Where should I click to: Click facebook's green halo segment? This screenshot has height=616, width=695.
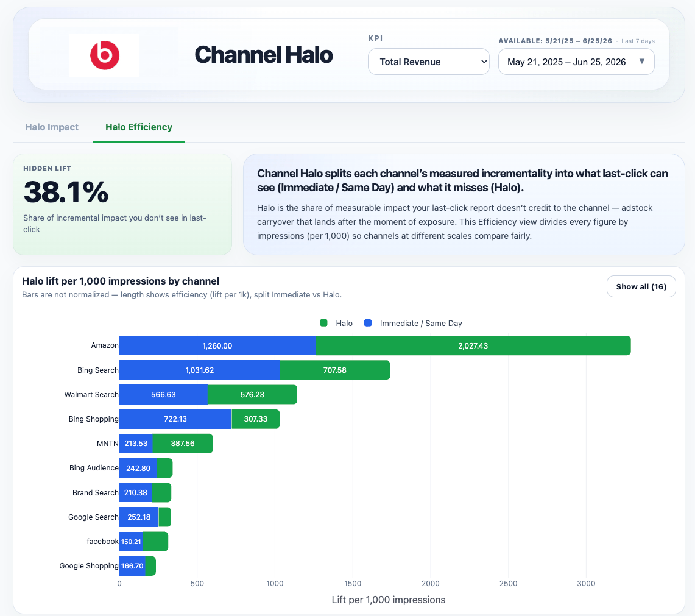coord(155,542)
